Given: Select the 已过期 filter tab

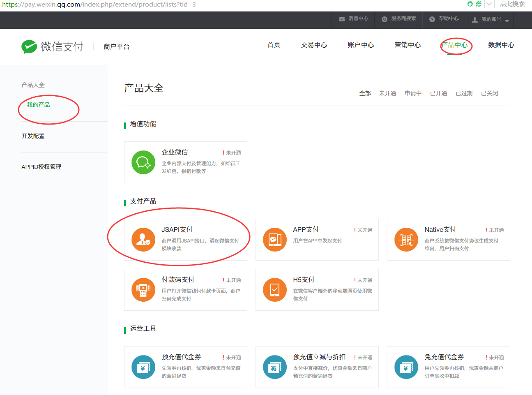Looking at the screenshot, I should click(x=464, y=93).
